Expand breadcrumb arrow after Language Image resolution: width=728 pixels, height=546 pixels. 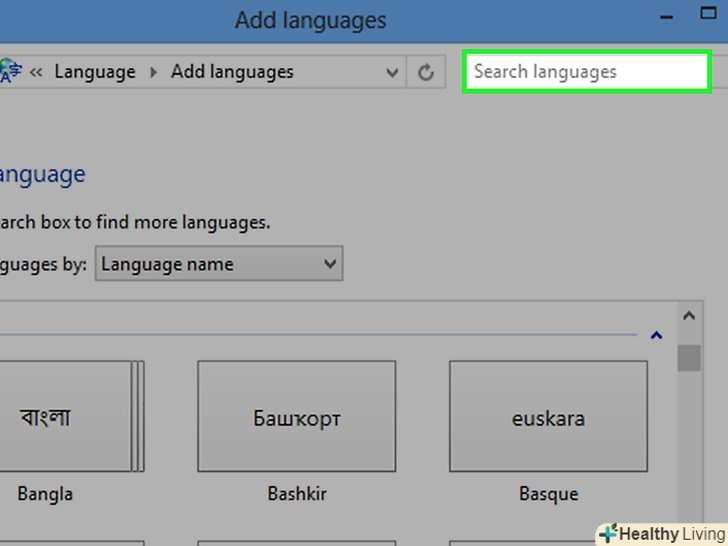pos(153,72)
